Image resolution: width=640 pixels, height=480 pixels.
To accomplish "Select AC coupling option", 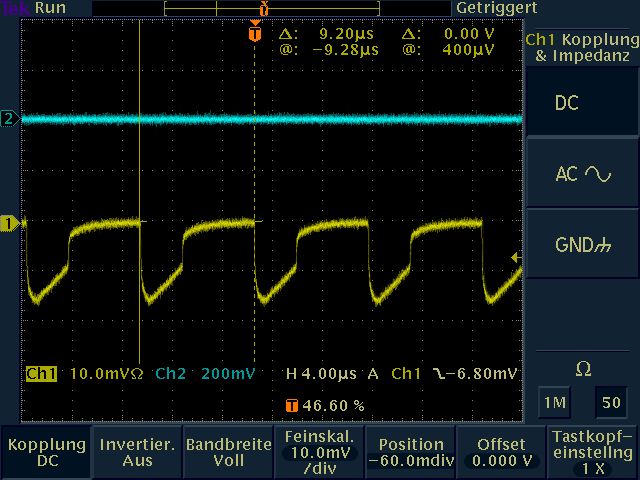I will (x=583, y=174).
